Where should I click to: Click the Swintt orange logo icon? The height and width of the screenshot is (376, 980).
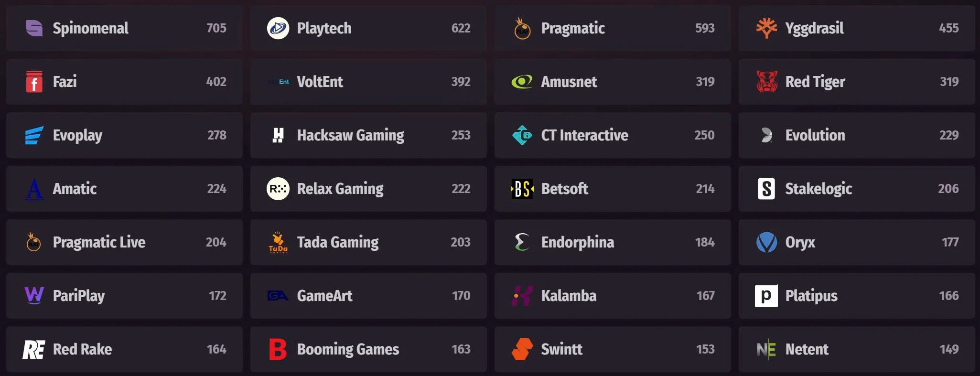point(522,349)
